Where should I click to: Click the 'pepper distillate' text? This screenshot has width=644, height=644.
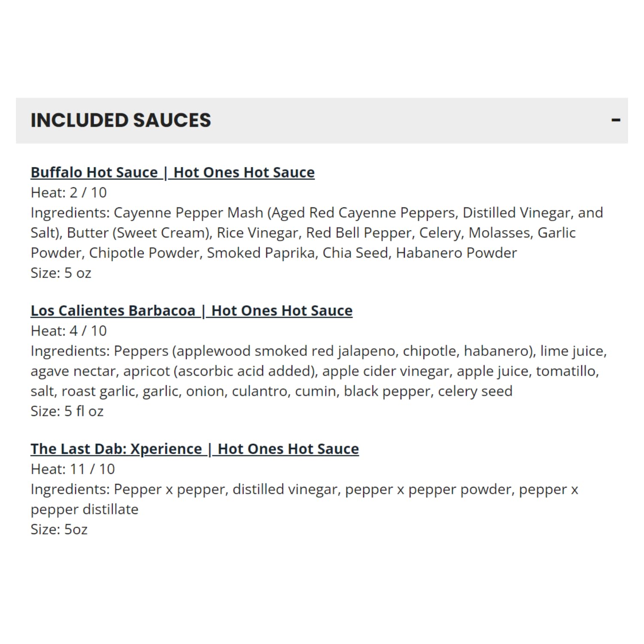click(85, 510)
